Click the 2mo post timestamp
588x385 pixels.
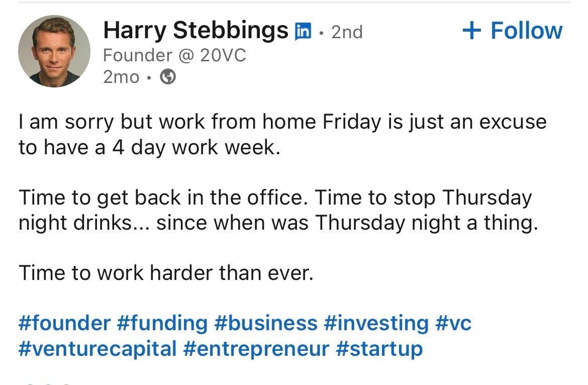coord(121,77)
